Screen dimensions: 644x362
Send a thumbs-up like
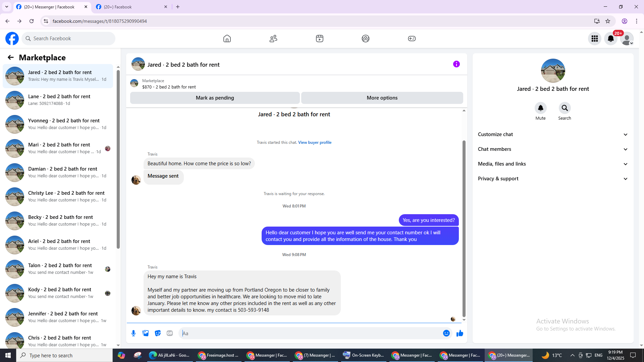pyautogui.click(x=460, y=333)
